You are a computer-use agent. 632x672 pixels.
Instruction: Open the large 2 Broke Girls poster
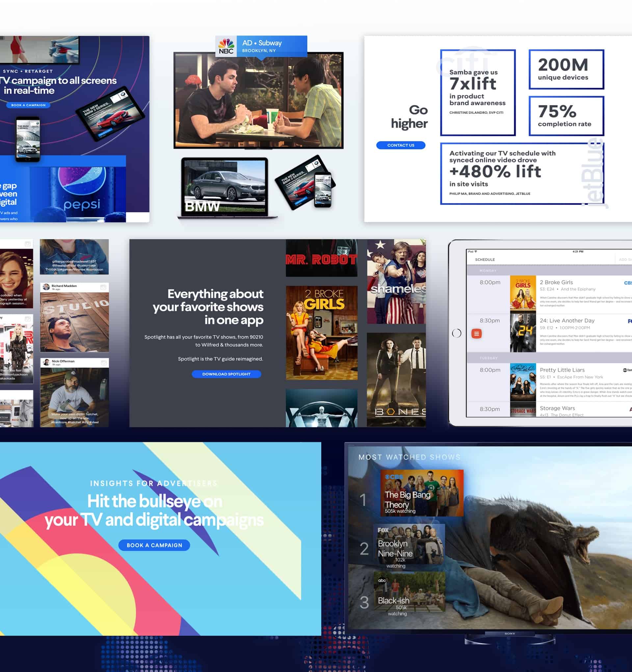coord(322,333)
